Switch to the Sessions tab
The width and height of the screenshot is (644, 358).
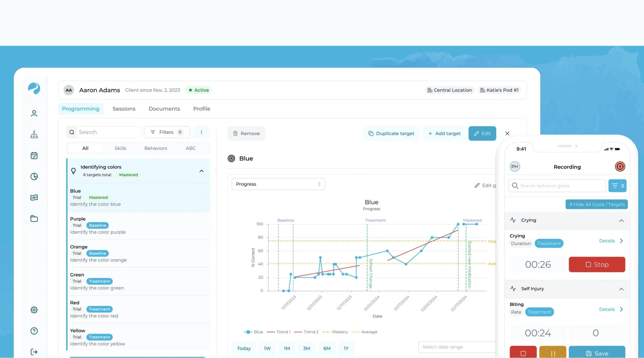[124, 109]
